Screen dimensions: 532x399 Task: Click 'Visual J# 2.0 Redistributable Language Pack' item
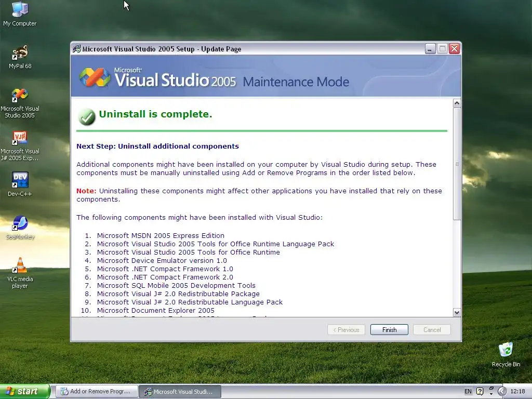click(190, 302)
